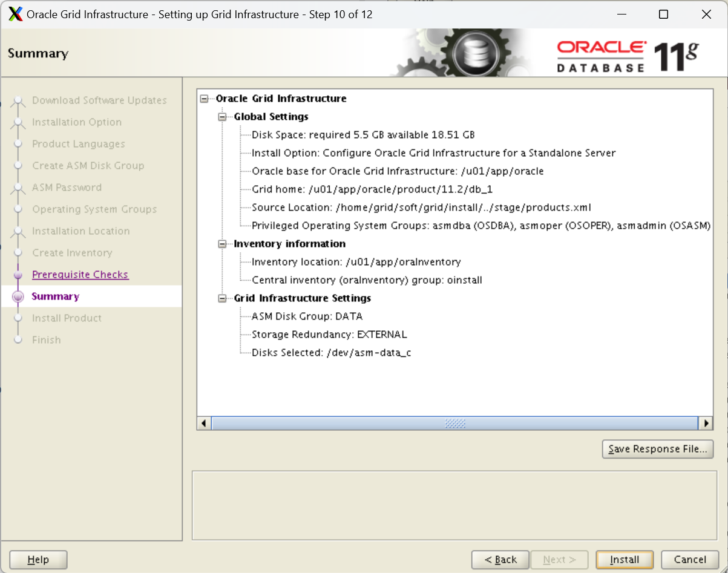The image size is (728, 573).
Task: Select Finish step in sidebar
Action: click(x=46, y=340)
